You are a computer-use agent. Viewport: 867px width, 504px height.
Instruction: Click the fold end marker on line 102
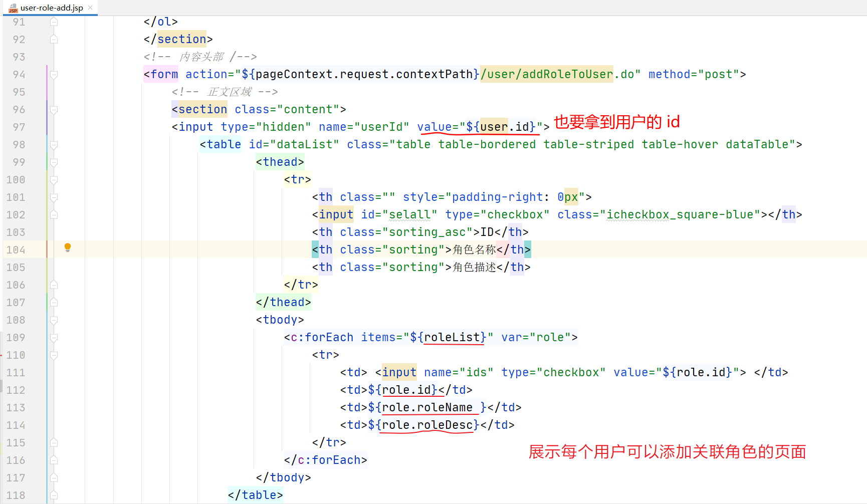[54, 214]
